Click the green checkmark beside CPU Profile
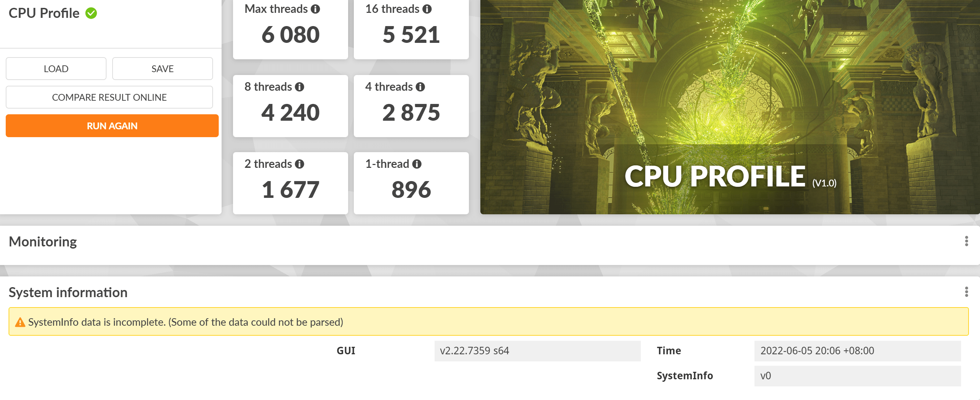 tap(91, 13)
